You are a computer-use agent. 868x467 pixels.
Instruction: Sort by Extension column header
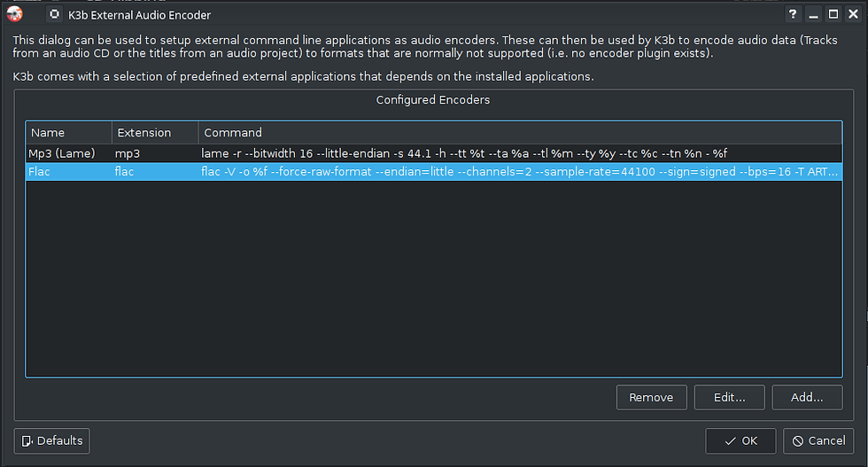(155, 132)
